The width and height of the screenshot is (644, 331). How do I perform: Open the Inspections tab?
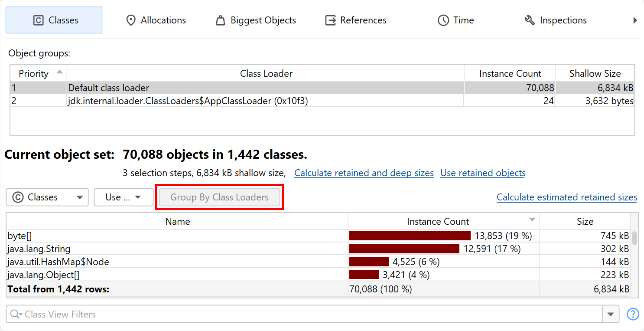click(556, 20)
